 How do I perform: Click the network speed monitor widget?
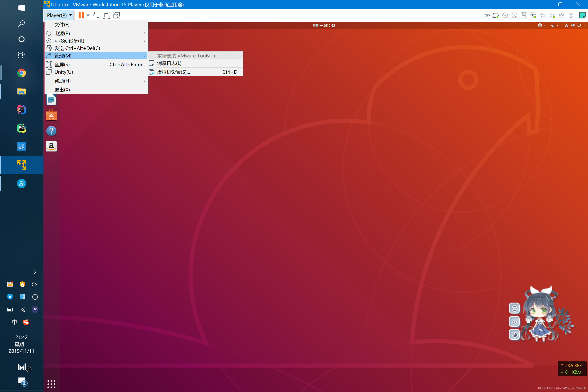point(572,368)
